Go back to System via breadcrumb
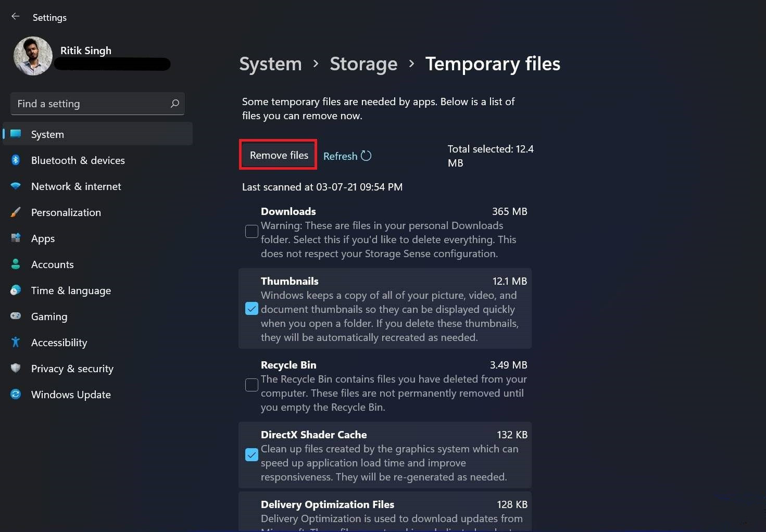This screenshot has width=766, height=532. coord(270,64)
